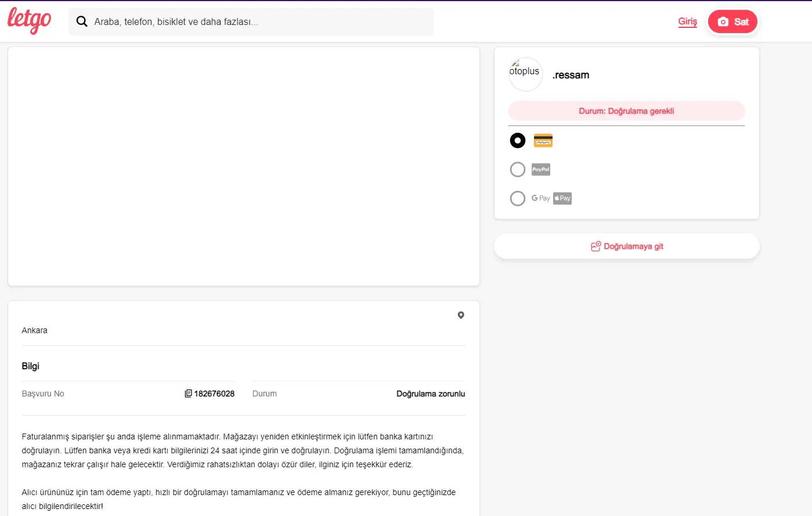Click the Doğrulamaya git button
The image size is (812, 516).
[627, 247]
